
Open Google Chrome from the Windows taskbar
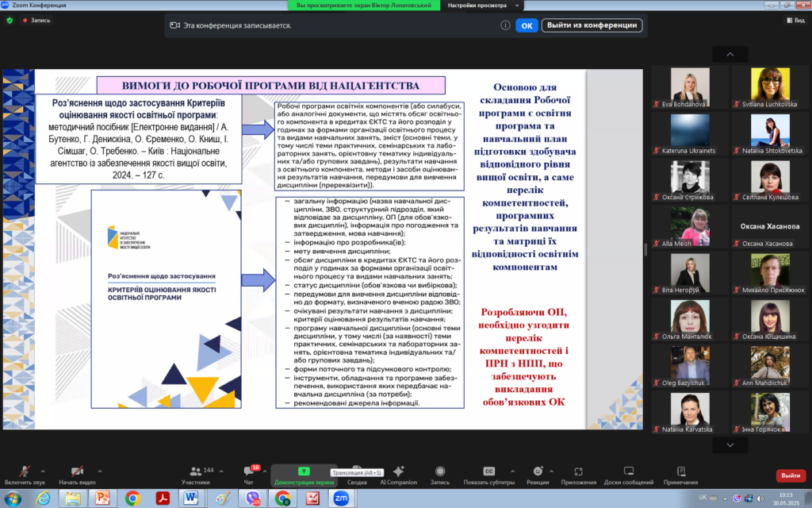[133, 498]
